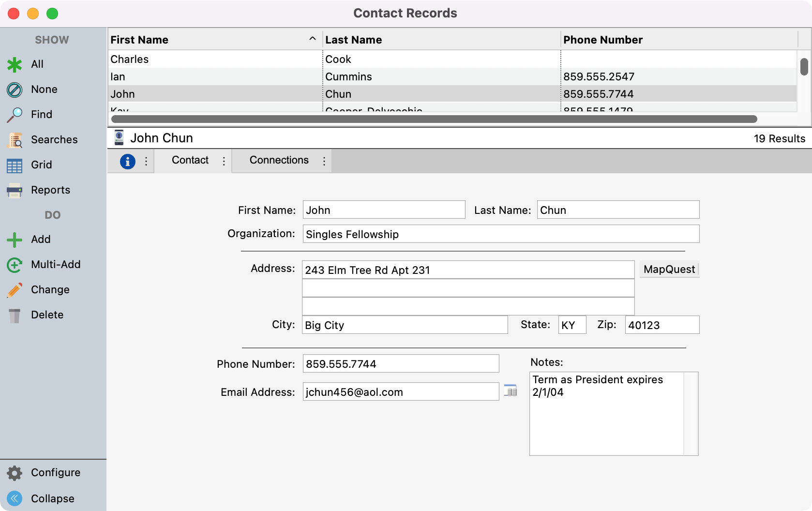Open the Connections tab options menu
The image size is (812, 511).
tap(324, 161)
